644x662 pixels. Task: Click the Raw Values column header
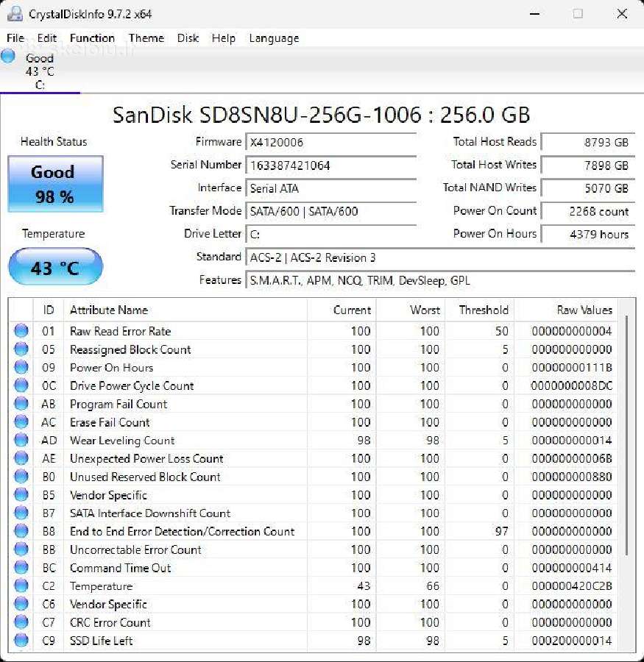tap(566, 310)
